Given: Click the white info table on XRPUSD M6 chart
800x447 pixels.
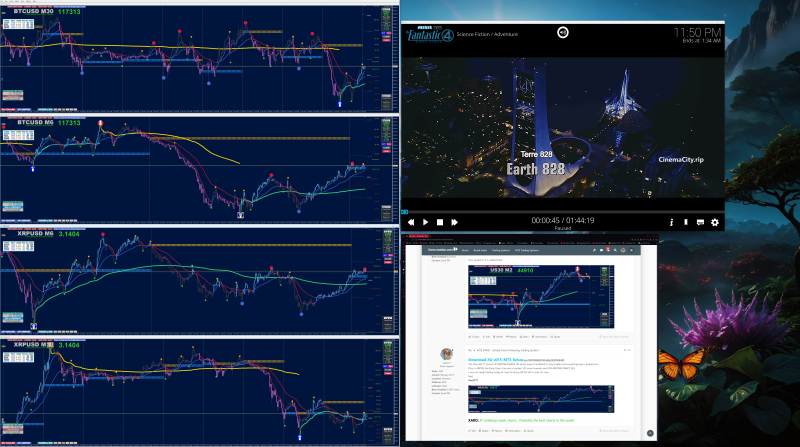Looking at the screenshot, I should click(x=18, y=246).
